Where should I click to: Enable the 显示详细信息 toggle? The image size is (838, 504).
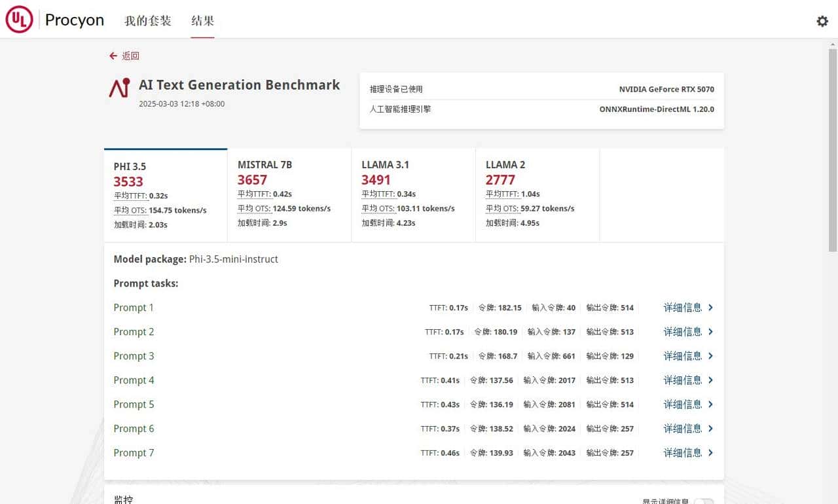704,500
